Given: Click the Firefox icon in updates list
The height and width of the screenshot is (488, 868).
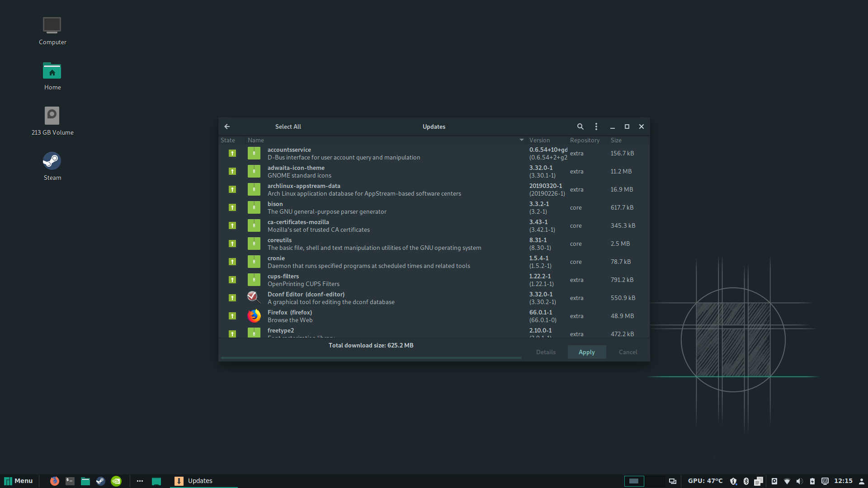Looking at the screenshot, I should point(254,315).
